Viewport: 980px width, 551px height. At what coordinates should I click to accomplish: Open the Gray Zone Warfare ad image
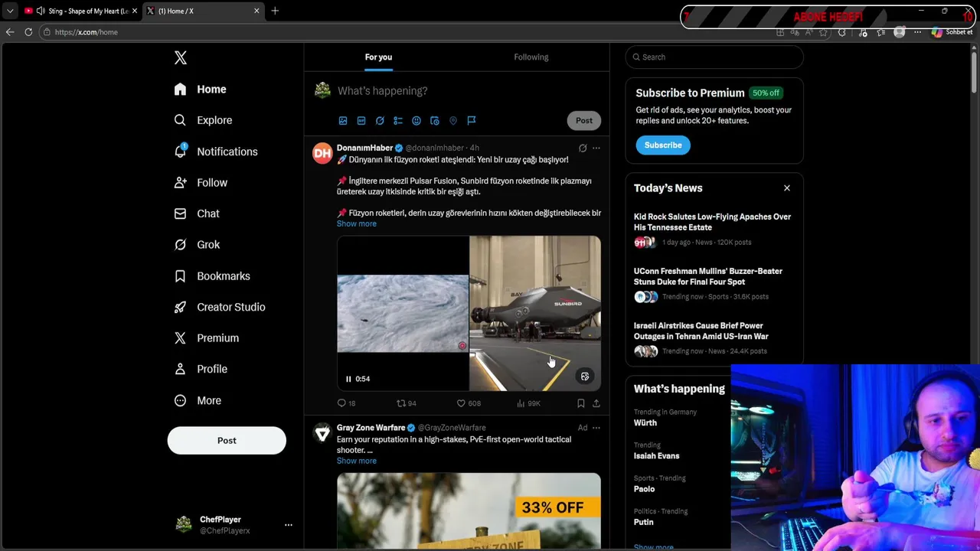click(x=469, y=511)
